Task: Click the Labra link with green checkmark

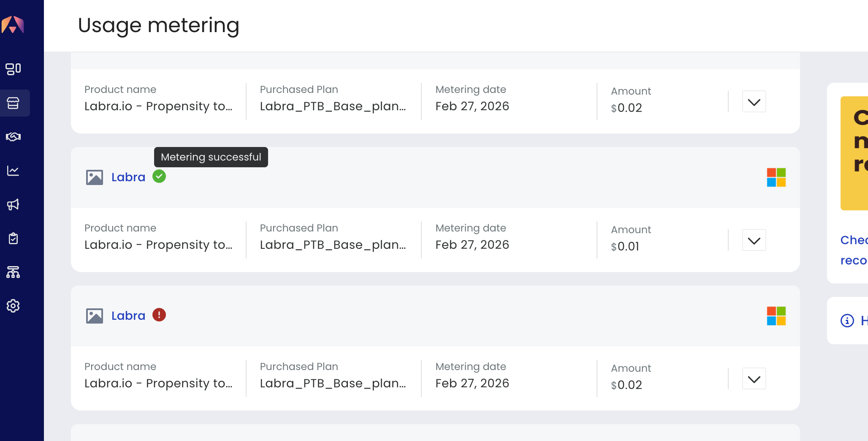Action: pyautogui.click(x=128, y=177)
